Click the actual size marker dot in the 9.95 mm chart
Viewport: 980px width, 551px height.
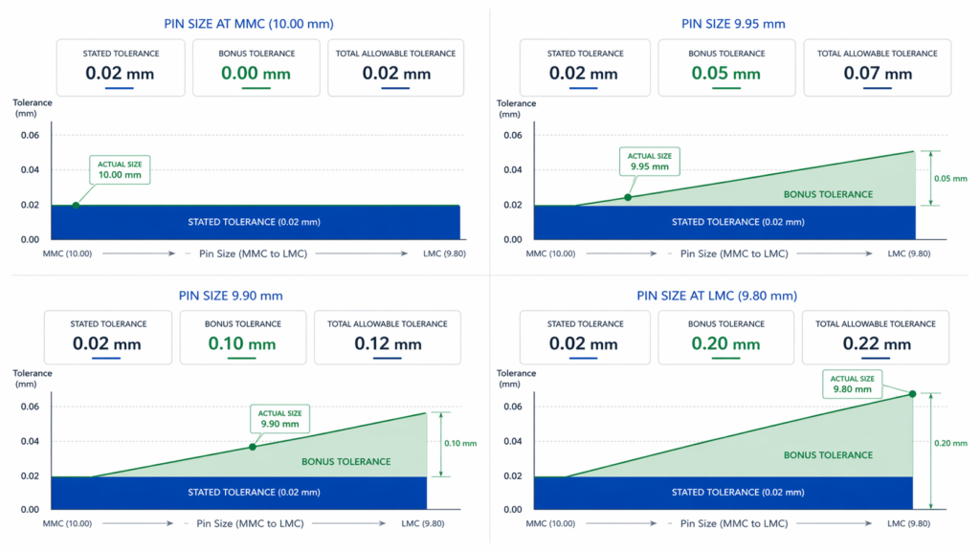point(628,195)
